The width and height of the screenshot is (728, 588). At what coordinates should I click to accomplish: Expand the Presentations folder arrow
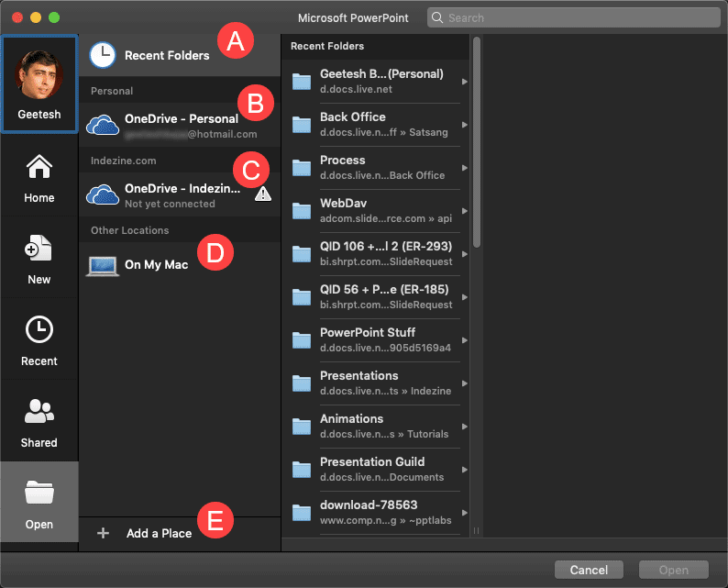(x=464, y=383)
